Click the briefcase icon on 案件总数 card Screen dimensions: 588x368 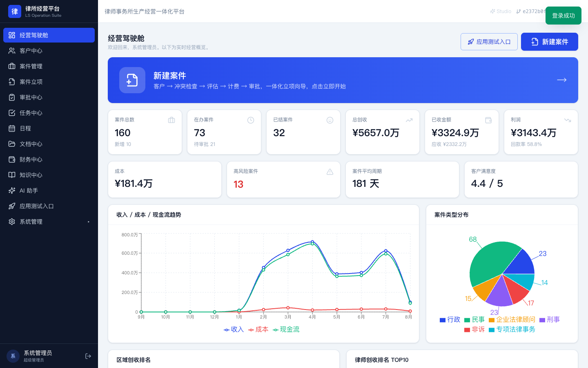pos(171,120)
